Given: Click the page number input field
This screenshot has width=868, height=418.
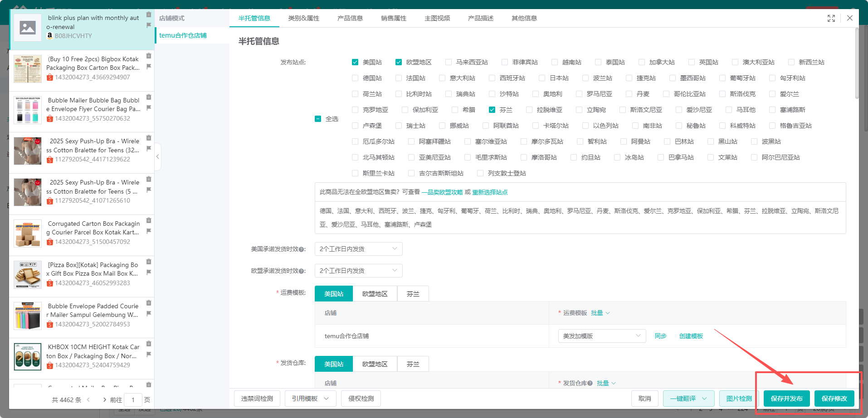Looking at the screenshot, I should click(x=133, y=400).
